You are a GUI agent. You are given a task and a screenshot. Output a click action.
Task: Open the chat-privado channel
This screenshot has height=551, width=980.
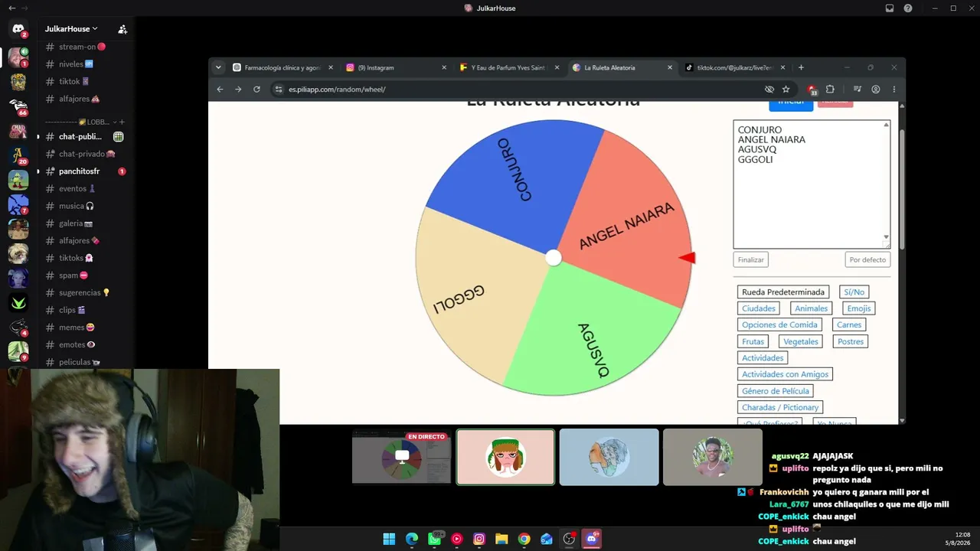[x=81, y=154]
